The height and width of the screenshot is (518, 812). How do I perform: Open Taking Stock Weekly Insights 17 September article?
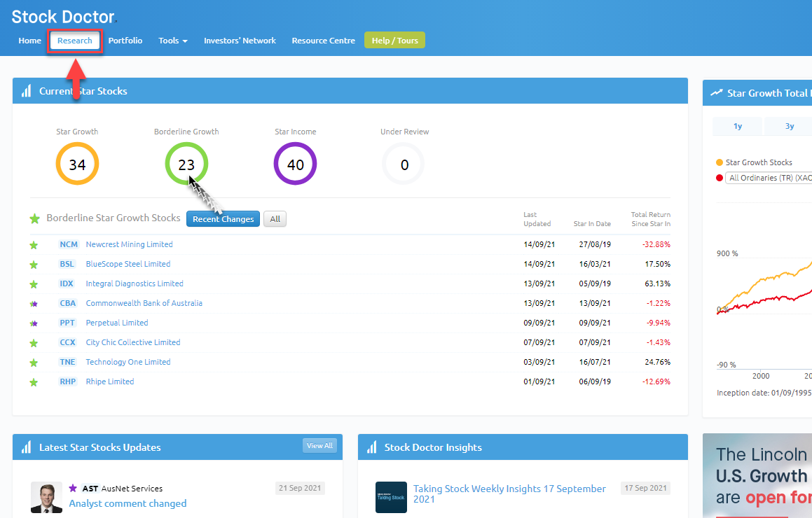click(509, 493)
